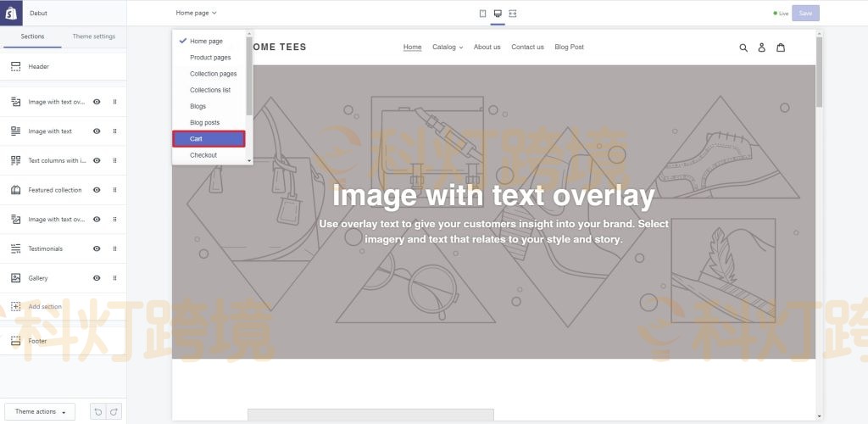The width and height of the screenshot is (868, 424).
Task: Select the fullscreen width preview icon
Action: tap(513, 14)
